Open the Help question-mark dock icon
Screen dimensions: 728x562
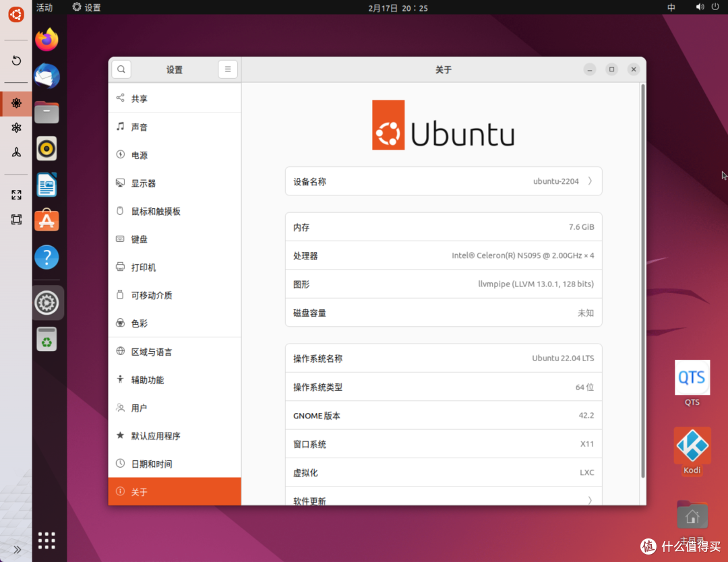pyautogui.click(x=47, y=257)
